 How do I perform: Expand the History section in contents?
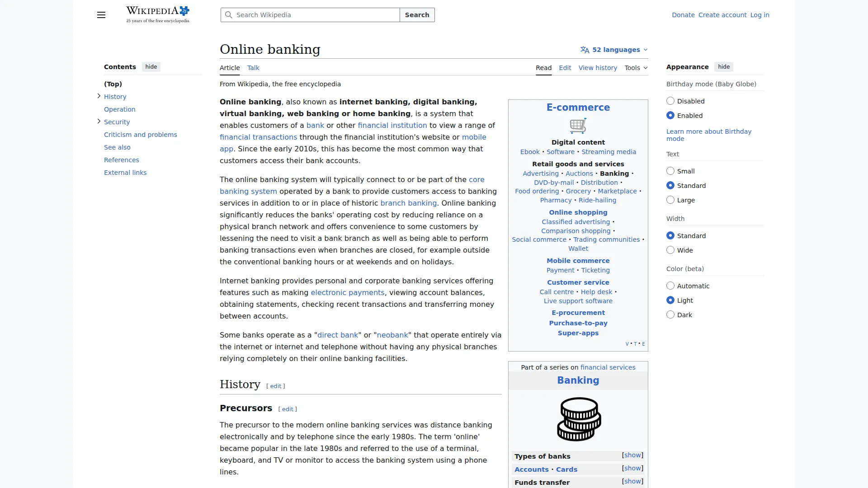99,96
